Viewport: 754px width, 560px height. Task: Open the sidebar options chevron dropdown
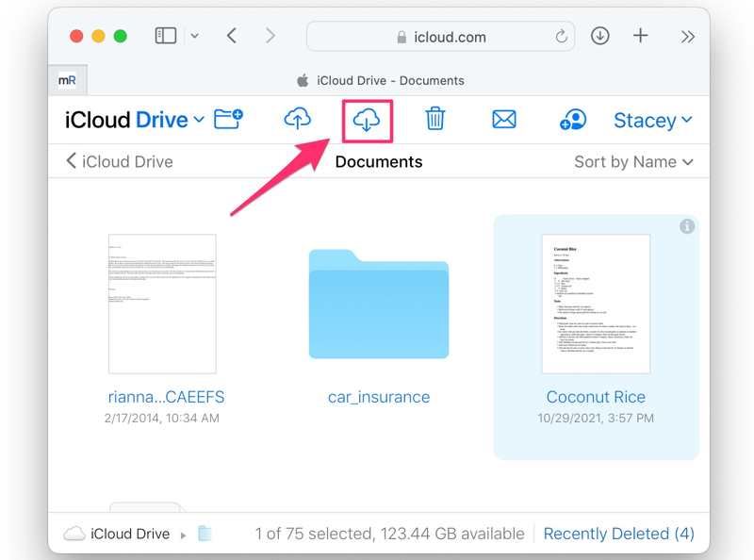click(195, 36)
